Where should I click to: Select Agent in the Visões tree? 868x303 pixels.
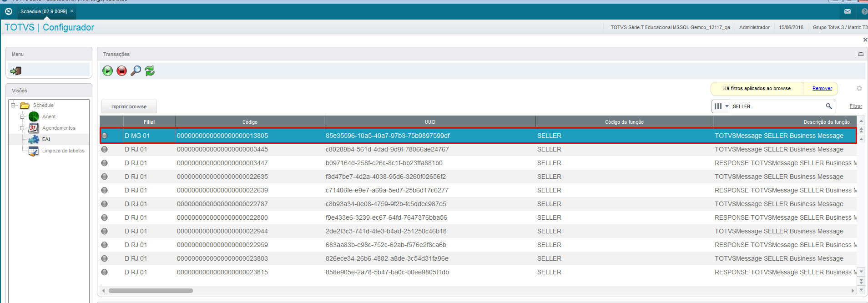click(x=49, y=116)
